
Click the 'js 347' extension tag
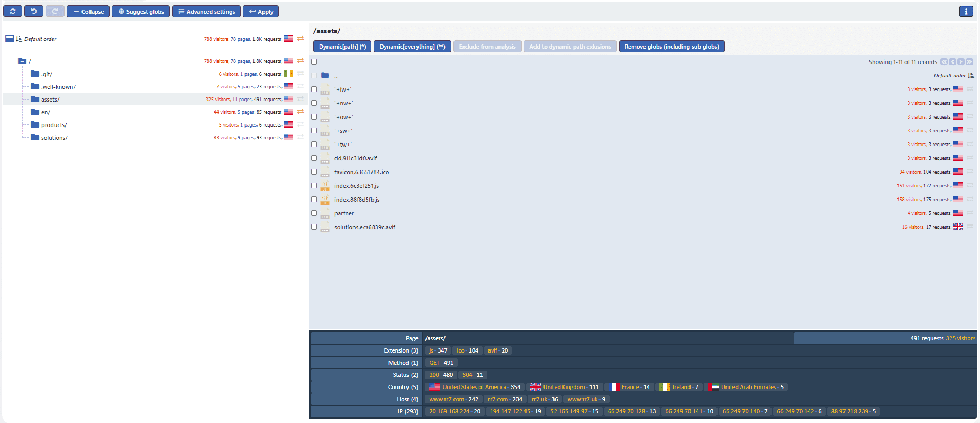tap(438, 350)
